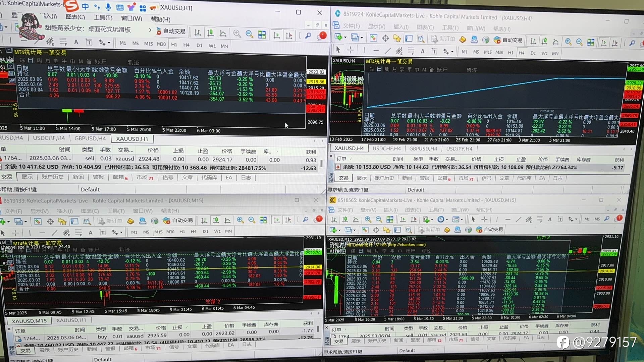Click zoom out magnifier in top-left toolbar
The width and height of the screenshot is (644, 362).
[249, 34]
